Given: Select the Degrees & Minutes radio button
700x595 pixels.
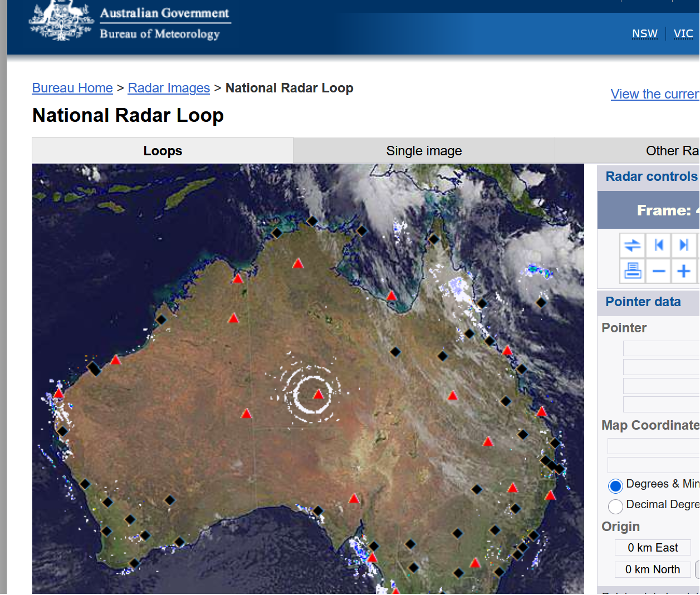Looking at the screenshot, I should [x=615, y=486].
